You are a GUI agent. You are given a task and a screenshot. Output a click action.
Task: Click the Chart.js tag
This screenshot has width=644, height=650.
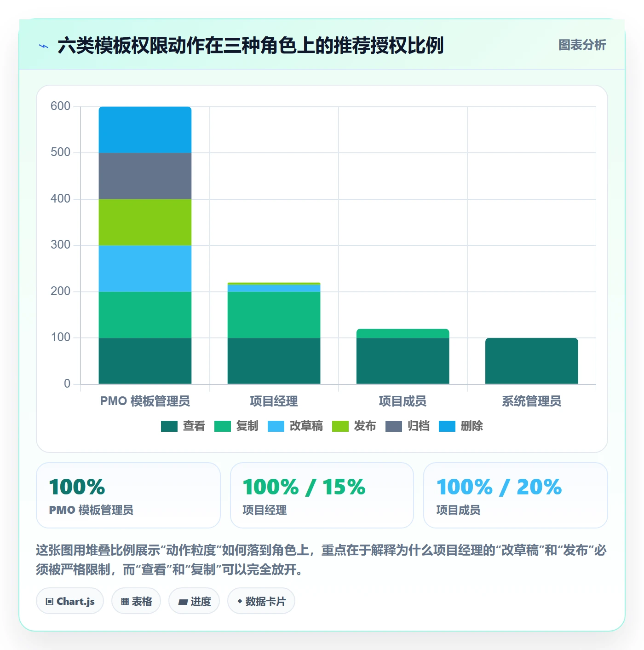point(70,601)
